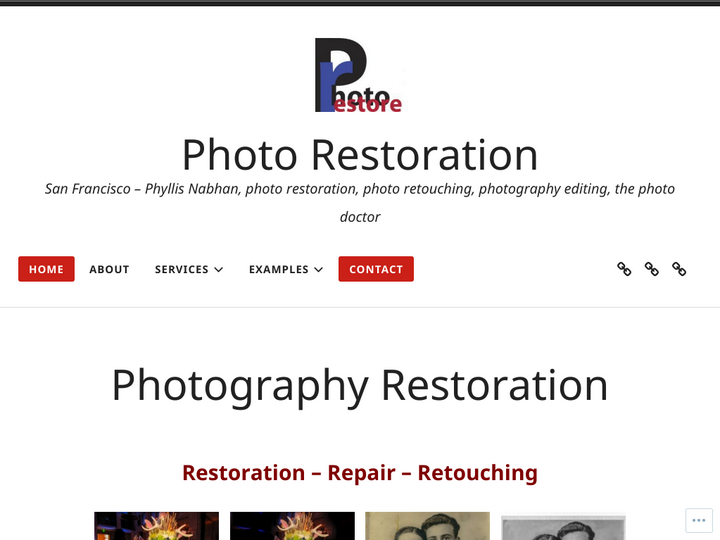The image size is (720, 540).
Task: Open the sepia couple portrait thumbnail
Action: tap(428, 526)
